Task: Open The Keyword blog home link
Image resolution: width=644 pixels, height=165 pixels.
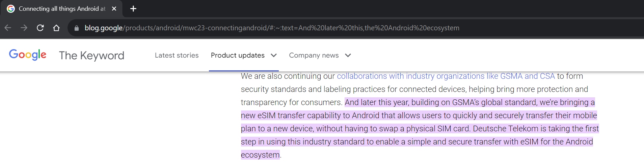Action: point(91,55)
